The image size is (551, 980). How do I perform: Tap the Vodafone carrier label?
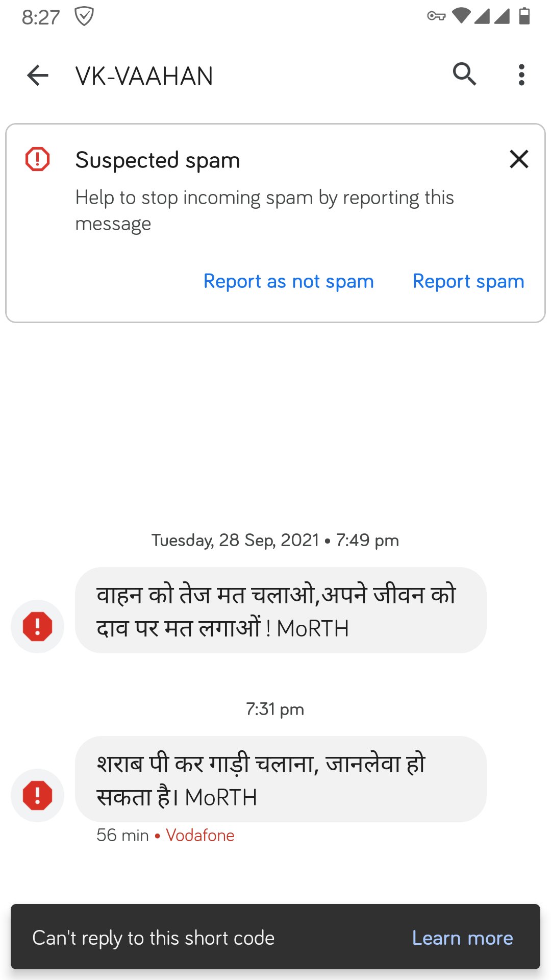[200, 836]
